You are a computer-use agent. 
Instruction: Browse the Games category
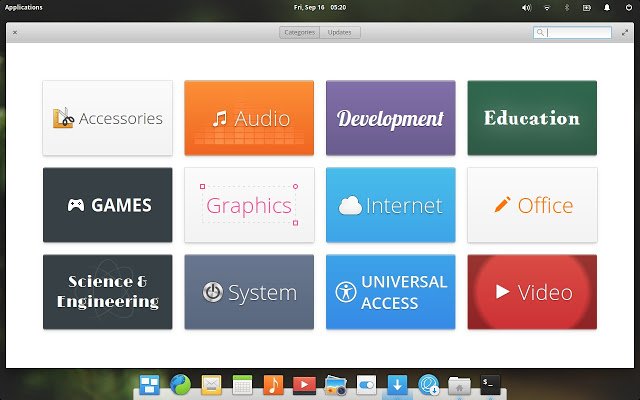point(108,205)
